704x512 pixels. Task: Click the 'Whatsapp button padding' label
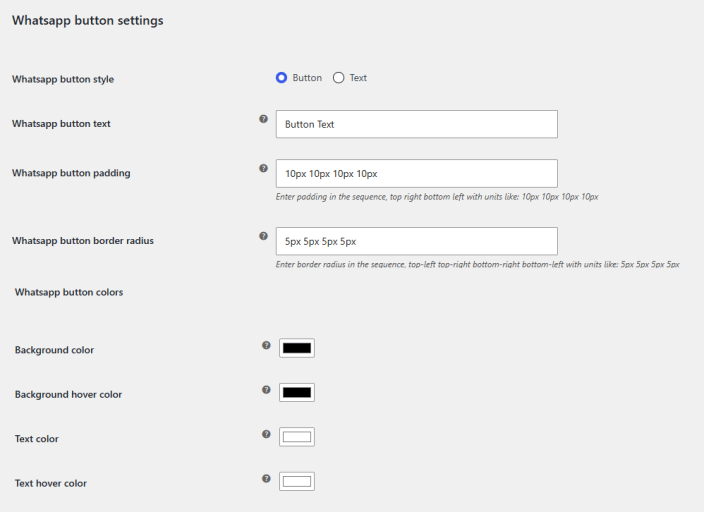coord(71,173)
